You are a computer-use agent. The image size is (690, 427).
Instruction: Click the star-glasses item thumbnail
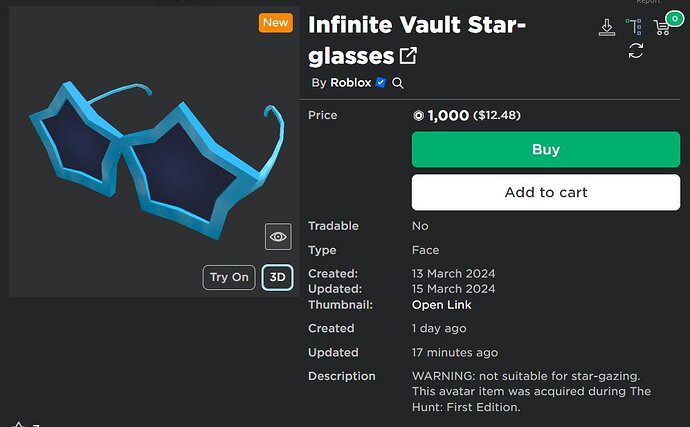point(150,155)
